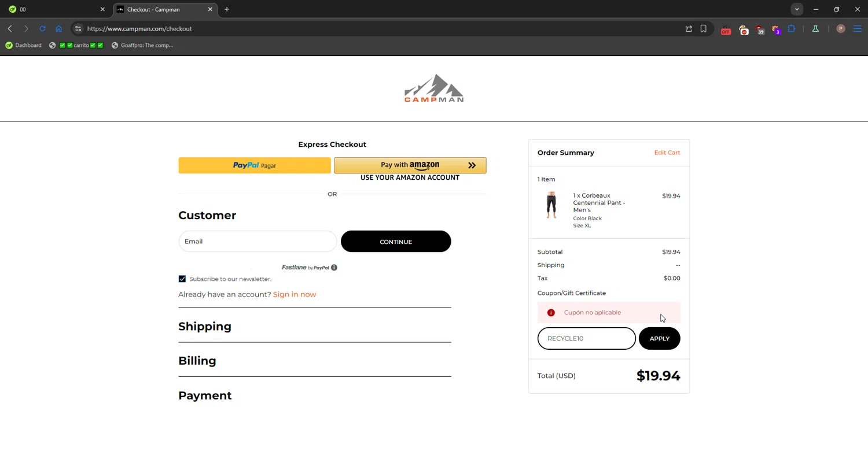Click the Shipping section heading

[x=205, y=327]
